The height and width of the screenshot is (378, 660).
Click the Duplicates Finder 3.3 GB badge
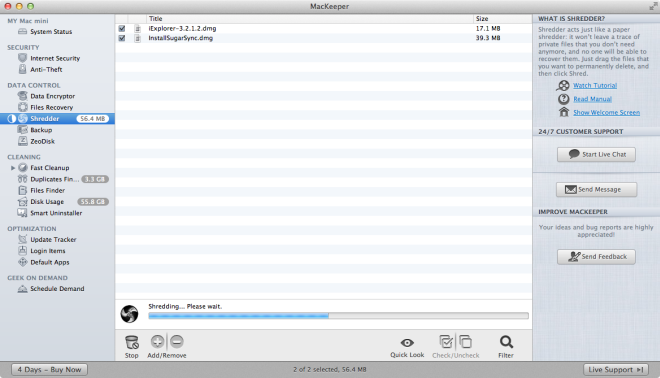[x=95, y=179]
